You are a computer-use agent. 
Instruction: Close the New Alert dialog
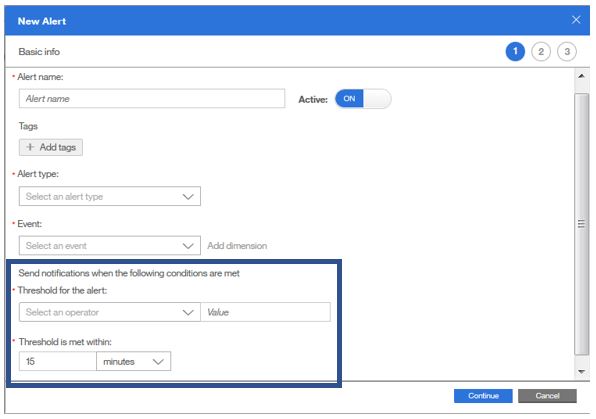pos(576,20)
